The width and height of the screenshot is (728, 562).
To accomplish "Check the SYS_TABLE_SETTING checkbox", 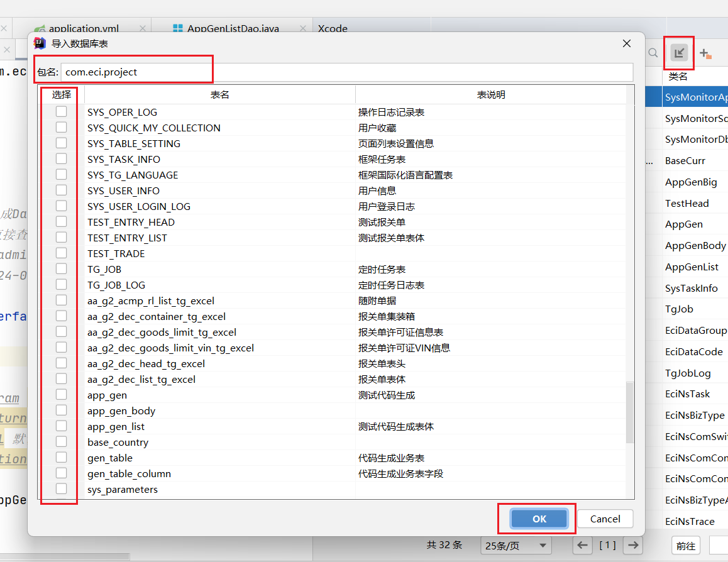I will pyautogui.click(x=61, y=143).
